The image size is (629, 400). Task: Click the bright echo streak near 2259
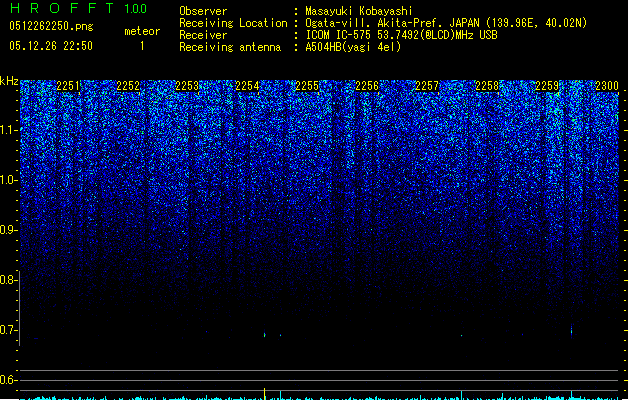tap(572, 331)
